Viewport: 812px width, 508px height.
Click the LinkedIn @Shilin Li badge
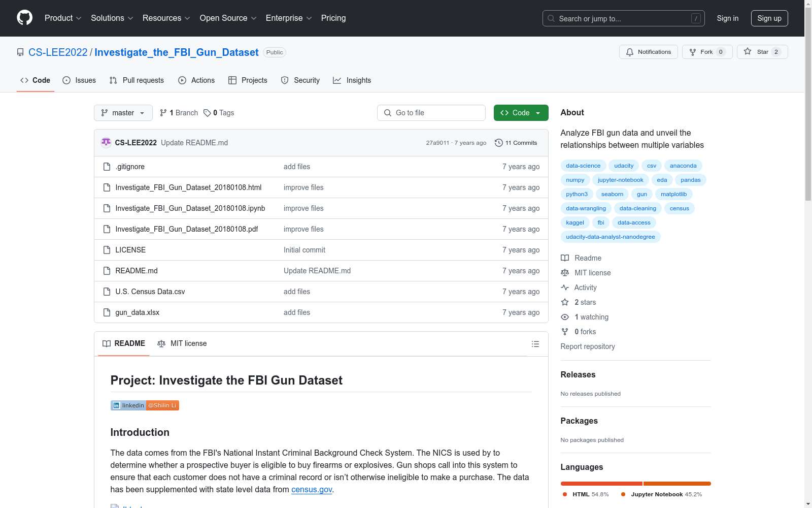(145, 405)
